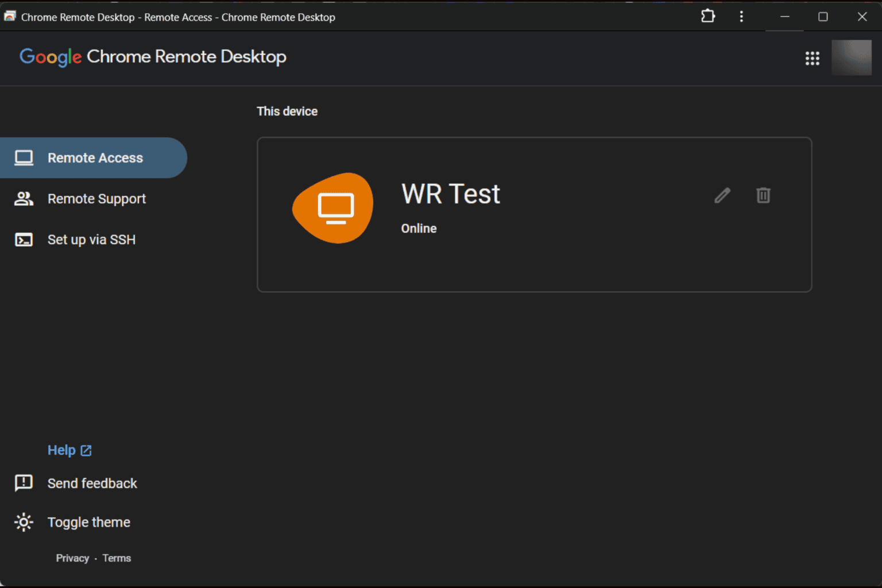Open the three-dot menu in title bar

(x=741, y=17)
